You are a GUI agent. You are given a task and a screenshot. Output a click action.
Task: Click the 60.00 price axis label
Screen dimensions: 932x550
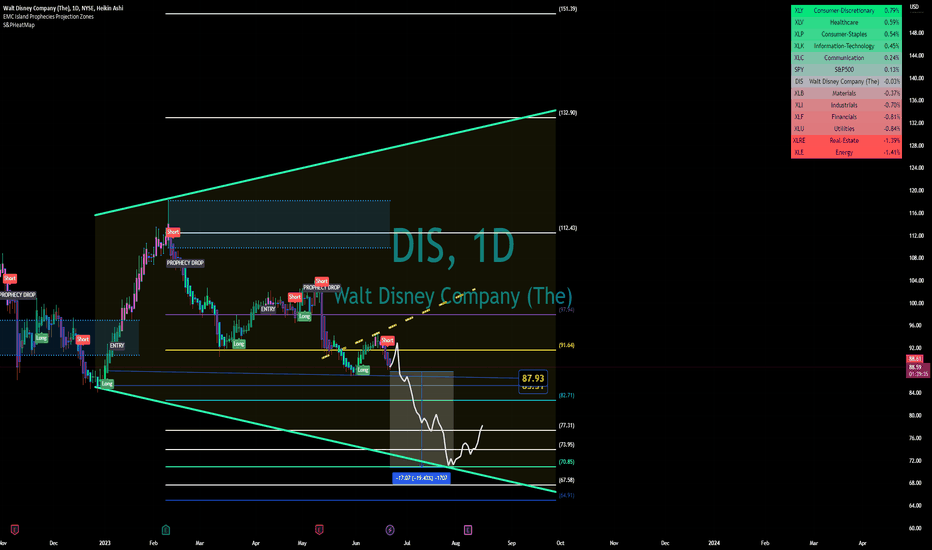(x=916, y=528)
